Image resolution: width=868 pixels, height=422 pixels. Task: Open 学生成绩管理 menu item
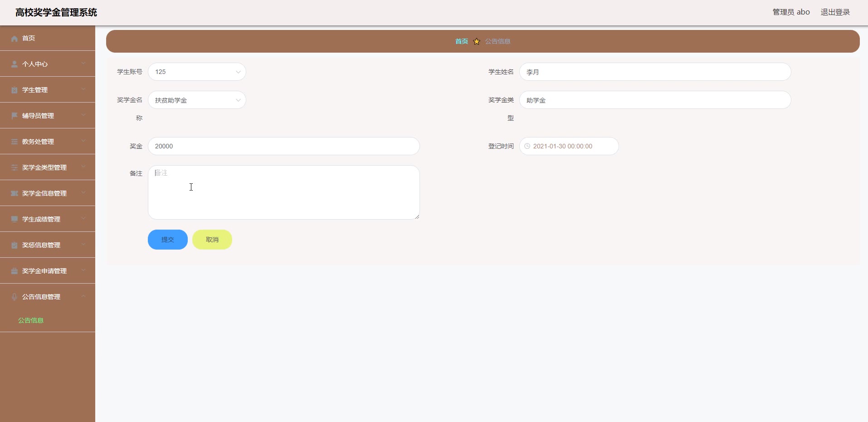point(48,219)
